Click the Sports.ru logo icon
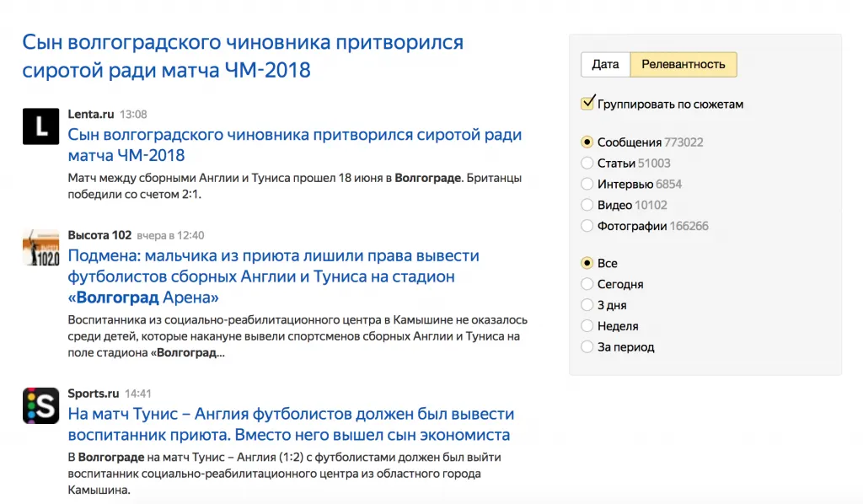Viewport: 863px width, 504px height. point(40,405)
